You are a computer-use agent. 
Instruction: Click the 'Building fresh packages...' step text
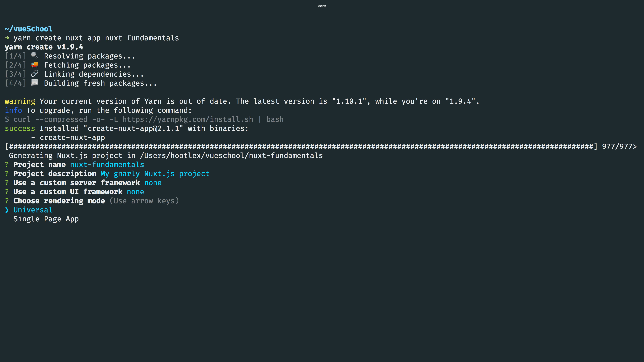[100, 83]
